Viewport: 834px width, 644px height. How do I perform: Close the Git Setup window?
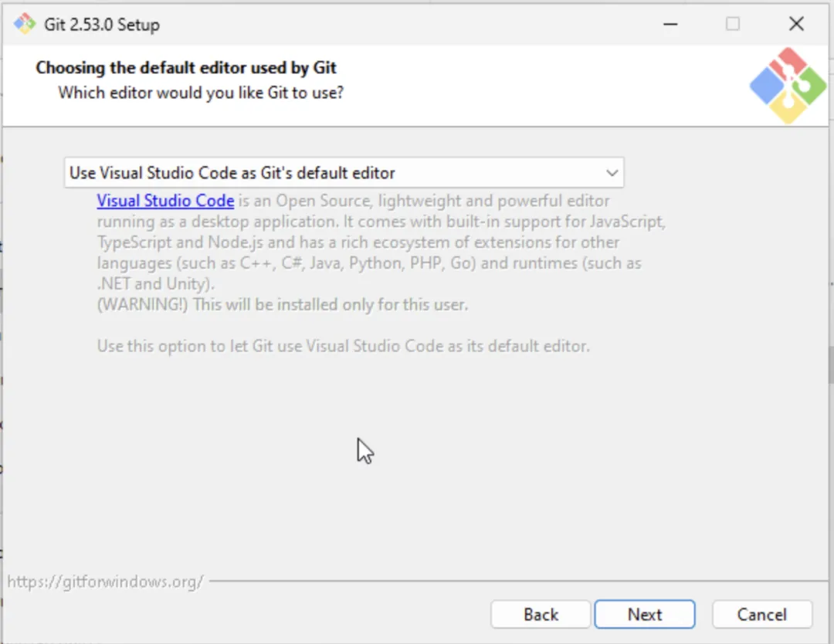pos(796,24)
